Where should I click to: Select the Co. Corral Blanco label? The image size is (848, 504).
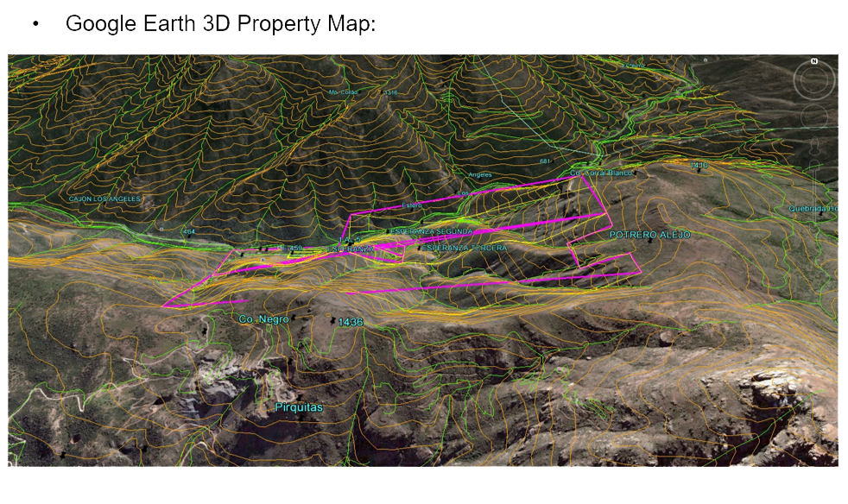(x=601, y=173)
